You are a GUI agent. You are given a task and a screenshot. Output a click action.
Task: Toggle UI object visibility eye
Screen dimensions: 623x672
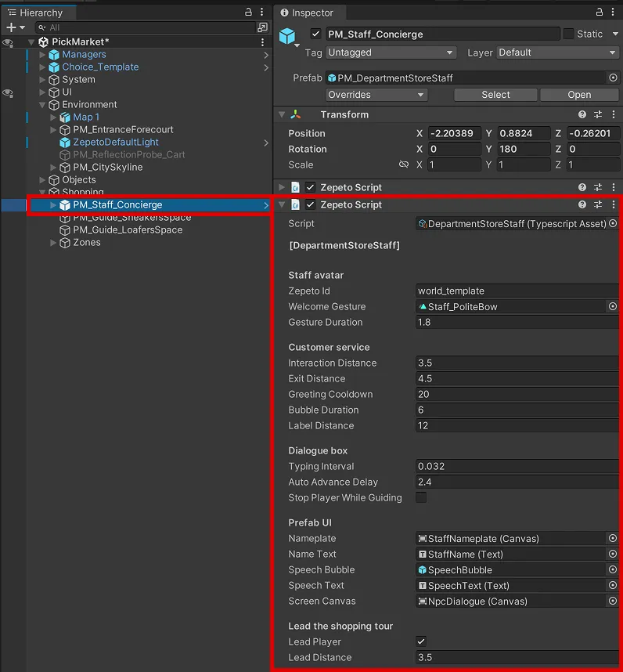(8, 92)
